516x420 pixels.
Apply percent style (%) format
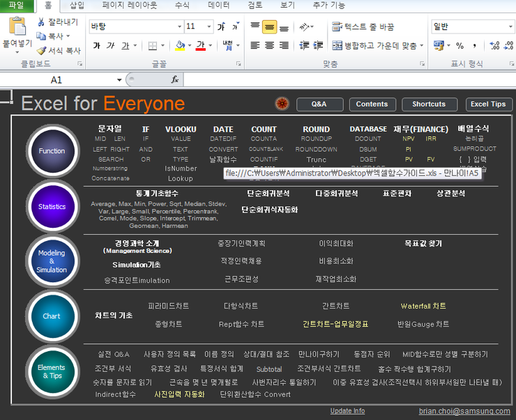point(460,45)
